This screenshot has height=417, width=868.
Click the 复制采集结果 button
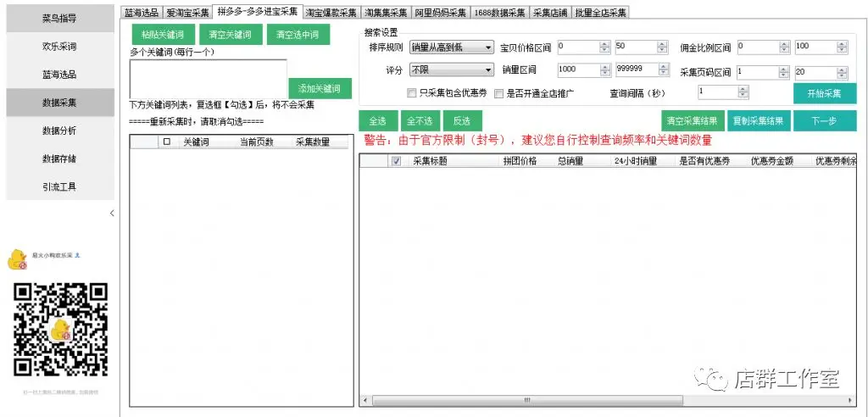click(x=759, y=121)
